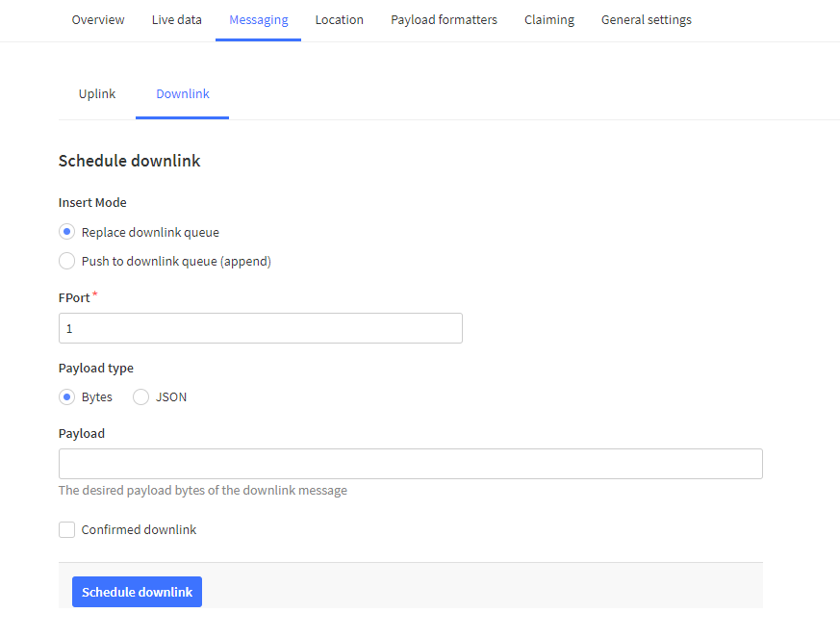Select the Replace downlink queue radio button

click(x=66, y=232)
